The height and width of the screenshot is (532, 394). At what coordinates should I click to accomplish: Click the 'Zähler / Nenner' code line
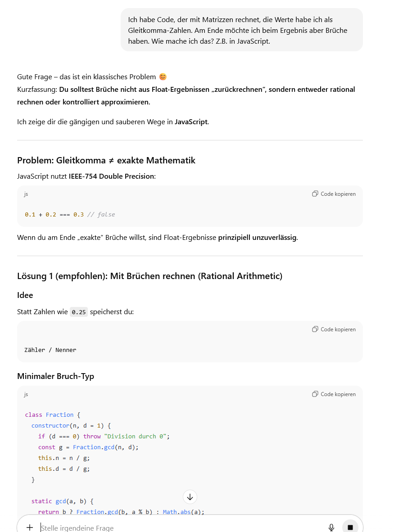click(50, 350)
